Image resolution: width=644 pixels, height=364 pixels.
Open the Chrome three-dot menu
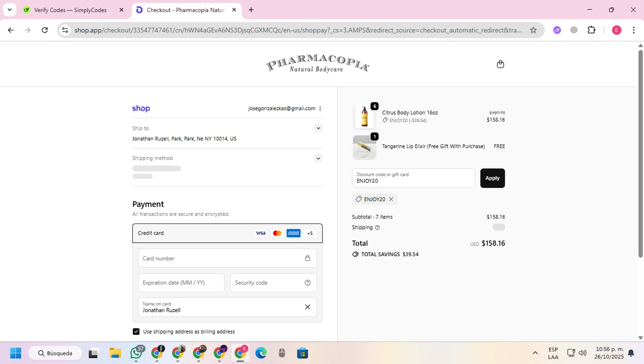coord(634,30)
